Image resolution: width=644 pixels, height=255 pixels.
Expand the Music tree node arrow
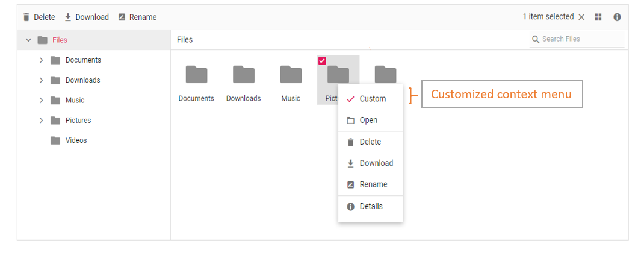click(x=41, y=101)
